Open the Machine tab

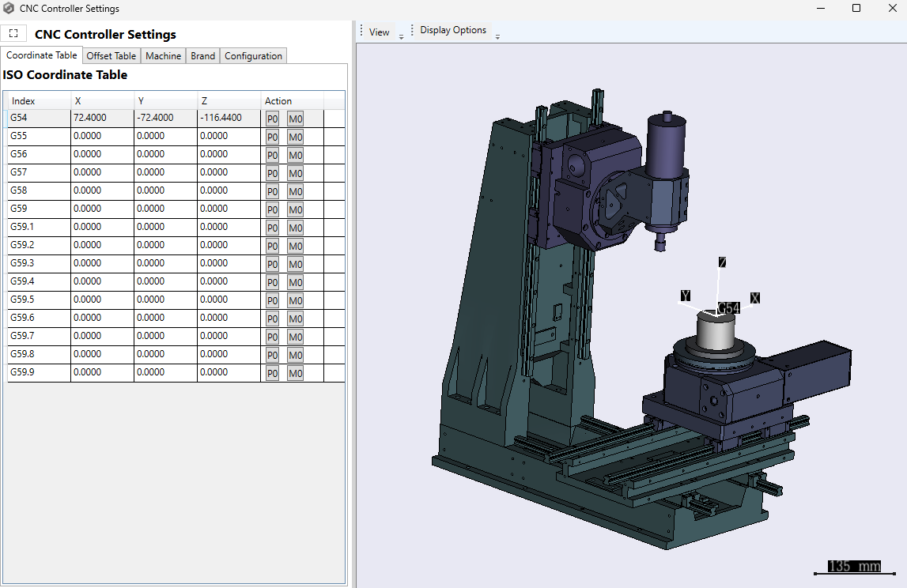(x=163, y=56)
